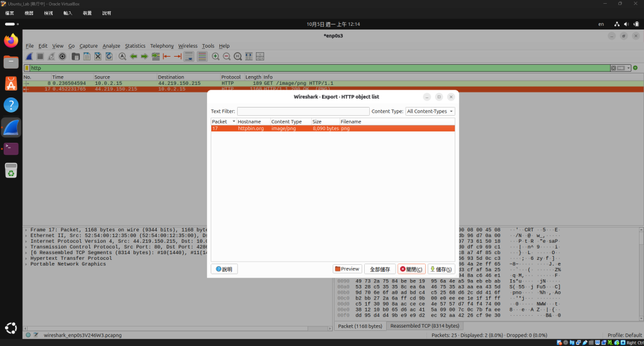
Task: Go forward to next packet arrow
Action: click(145, 56)
